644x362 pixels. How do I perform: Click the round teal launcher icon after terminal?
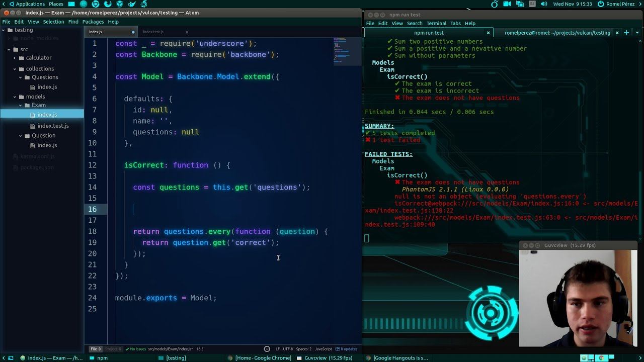(x=84, y=4)
